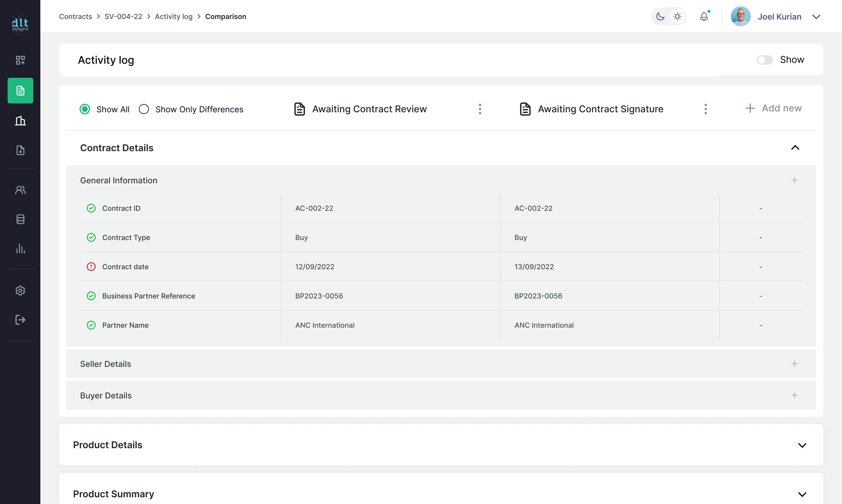Expand the Seller Details section
Image resolution: width=842 pixels, height=504 pixels.
click(x=795, y=364)
